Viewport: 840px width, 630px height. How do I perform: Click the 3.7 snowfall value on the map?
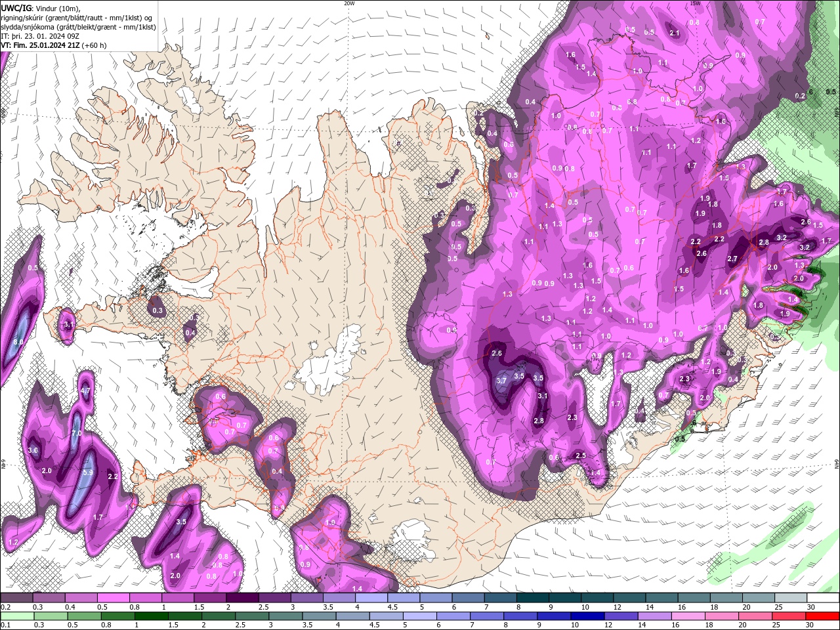(x=501, y=381)
